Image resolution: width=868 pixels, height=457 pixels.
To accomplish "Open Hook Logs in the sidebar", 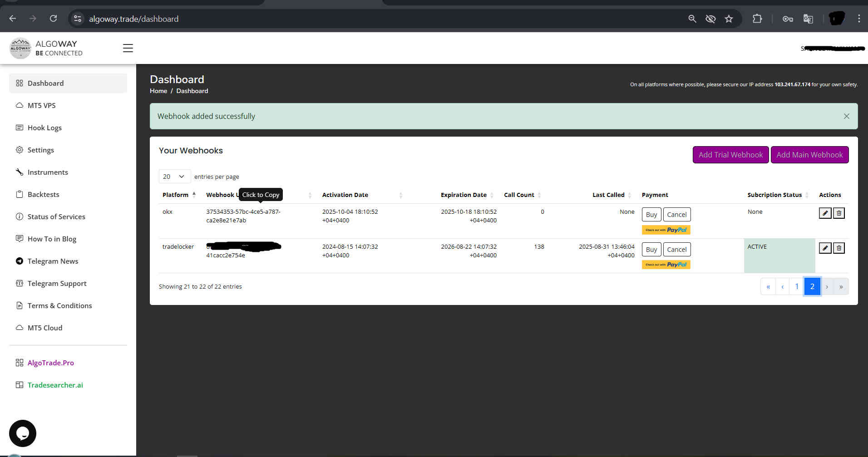I will tap(68, 128).
